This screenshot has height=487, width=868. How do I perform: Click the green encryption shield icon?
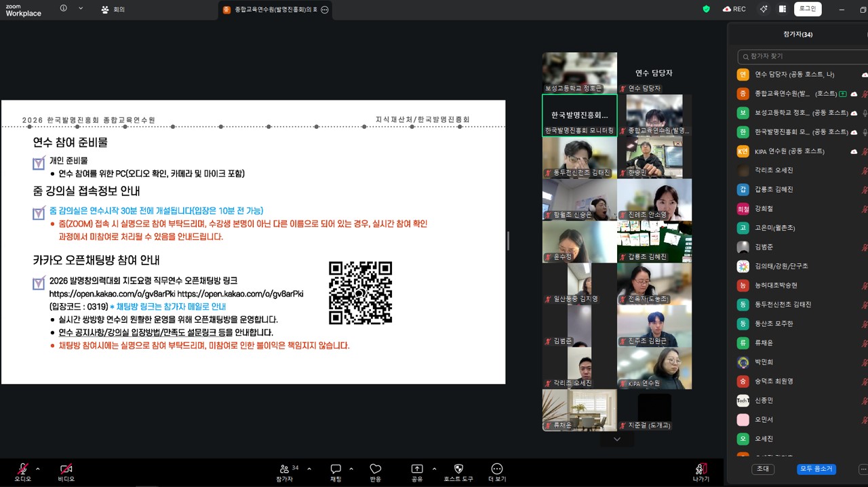[706, 9]
